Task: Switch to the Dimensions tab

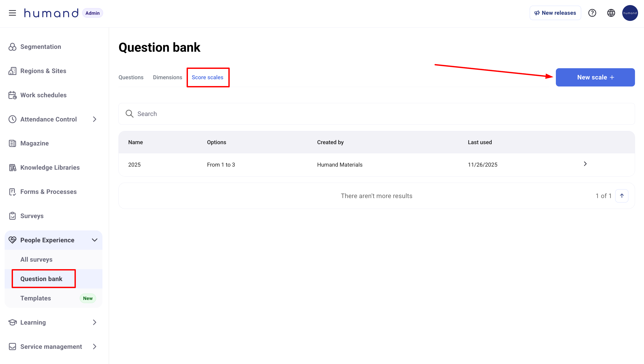Action: click(x=167, y=77)
